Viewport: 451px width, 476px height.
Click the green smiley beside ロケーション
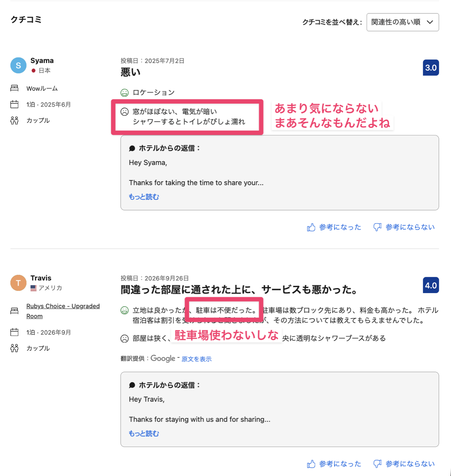[124, 93]
